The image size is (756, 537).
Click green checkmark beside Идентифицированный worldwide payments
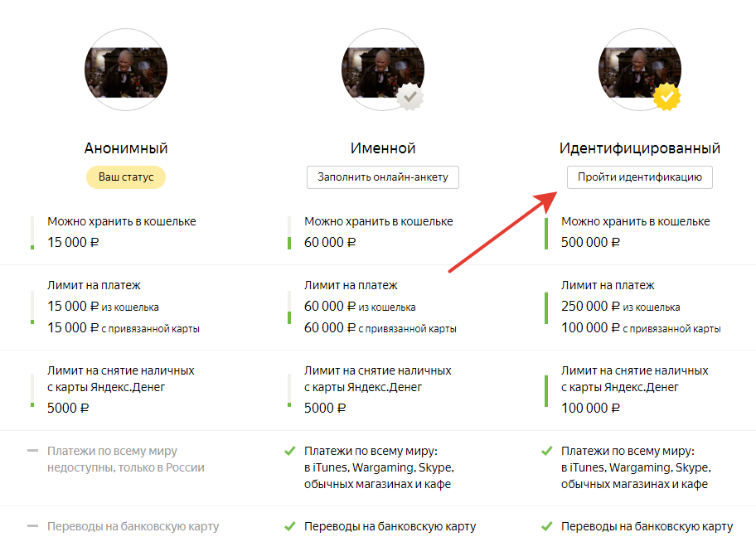(546, 452)
